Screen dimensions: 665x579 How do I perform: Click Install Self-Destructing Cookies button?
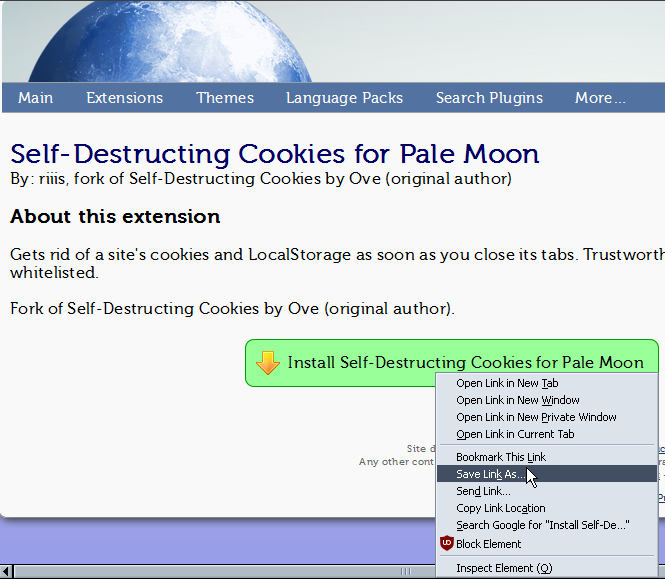point(452,363)
